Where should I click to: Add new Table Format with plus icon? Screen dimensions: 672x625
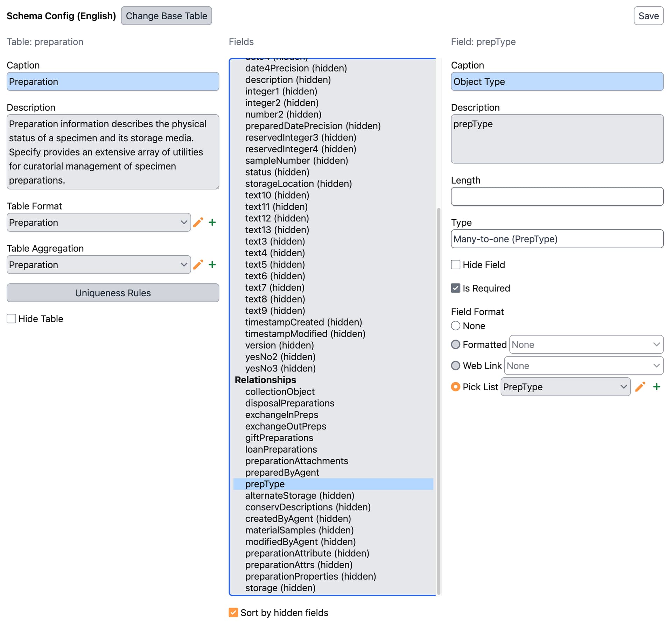(x=212, y=222)
